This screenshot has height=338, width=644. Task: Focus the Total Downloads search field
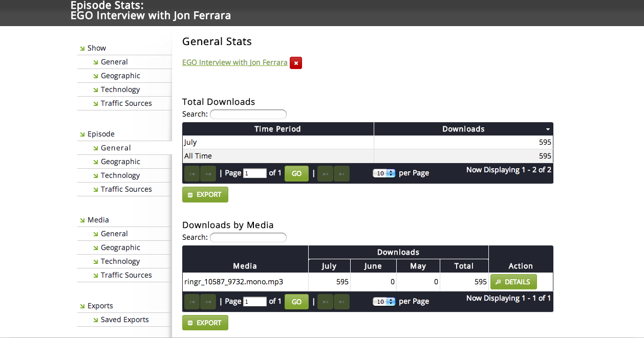248,114
